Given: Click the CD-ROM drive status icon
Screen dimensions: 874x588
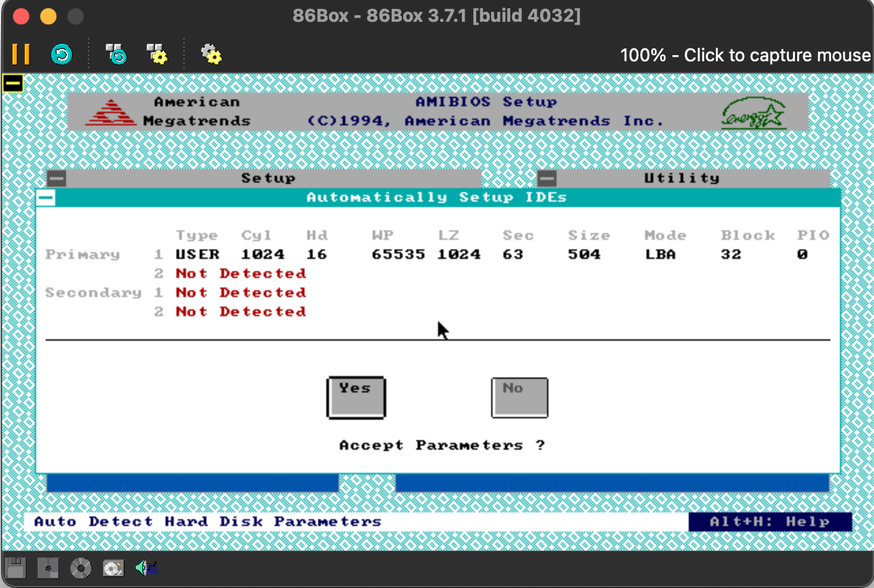Looking at the screenshot, I should [x=80, y=567].
